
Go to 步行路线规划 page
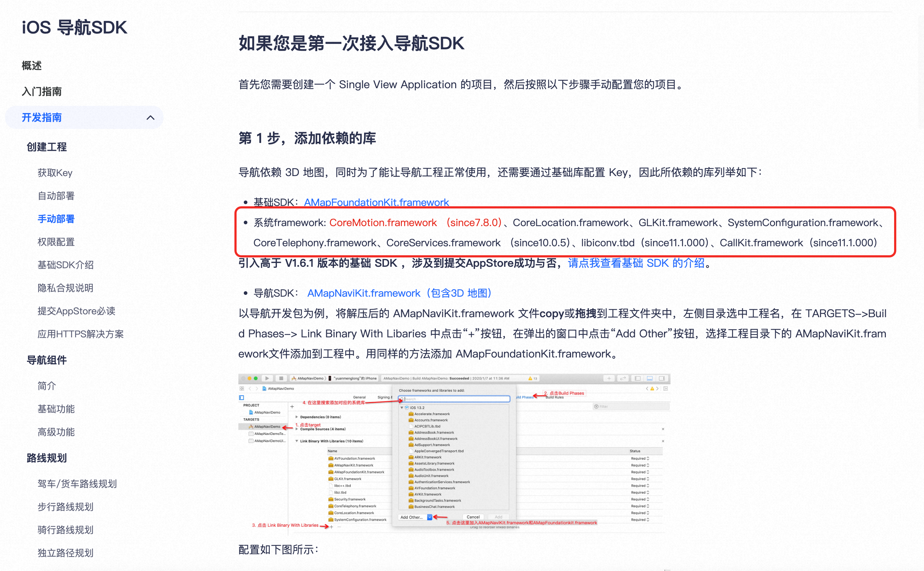65,507
